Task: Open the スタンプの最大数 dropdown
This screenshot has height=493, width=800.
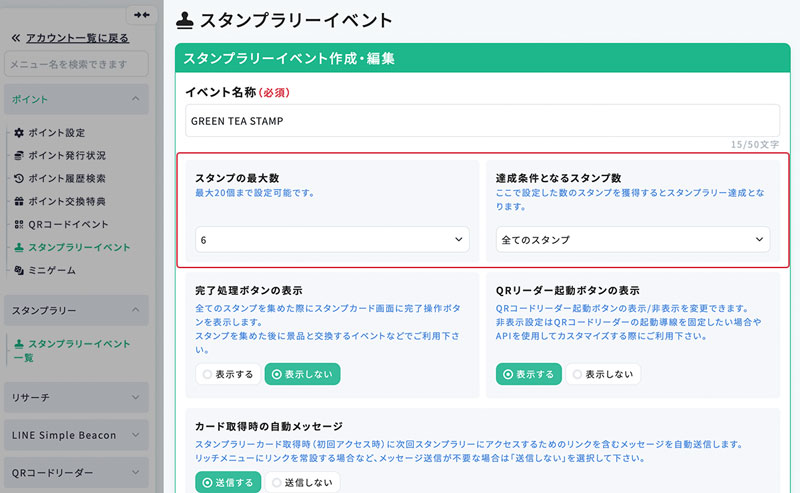Action: pyautogui.click(x=331, y=240)
